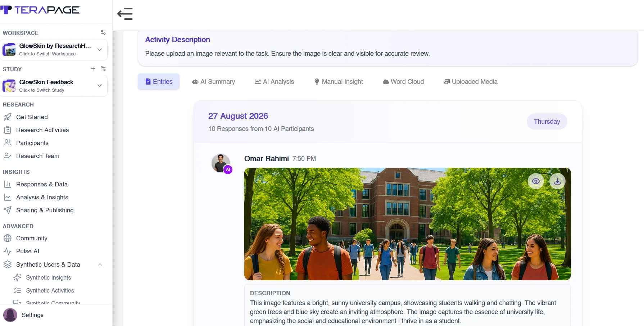Expand GlowSkin workspace switcher dropdown
The height and width of the screenshot is (326, 644).
pos(100,50)
